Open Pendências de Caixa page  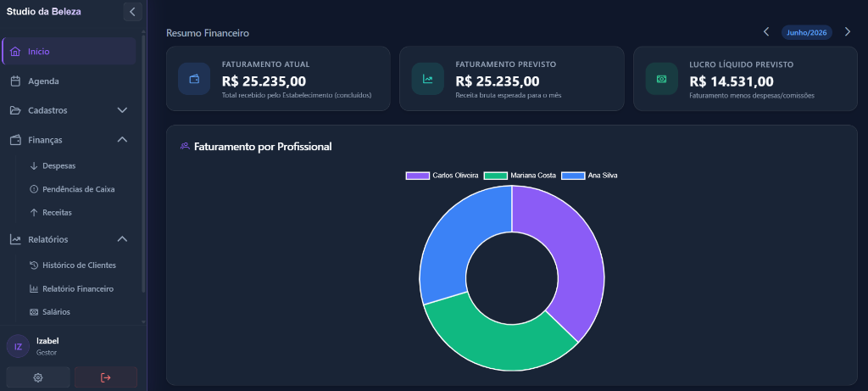pos(81,189)
